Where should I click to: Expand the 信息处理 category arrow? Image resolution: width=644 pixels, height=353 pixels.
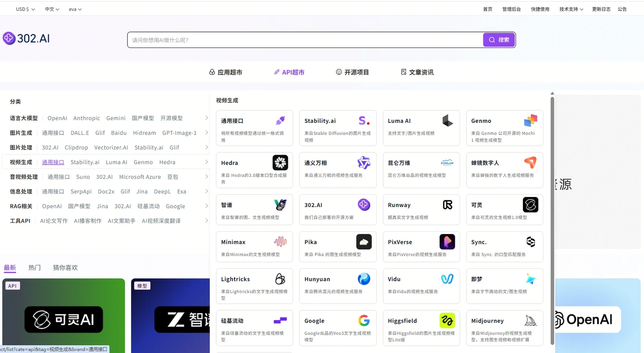click(206, 191)
